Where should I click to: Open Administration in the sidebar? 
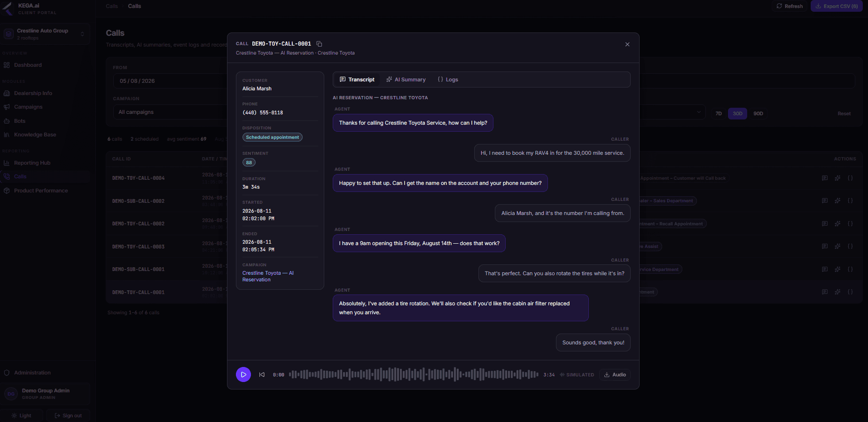45,373
